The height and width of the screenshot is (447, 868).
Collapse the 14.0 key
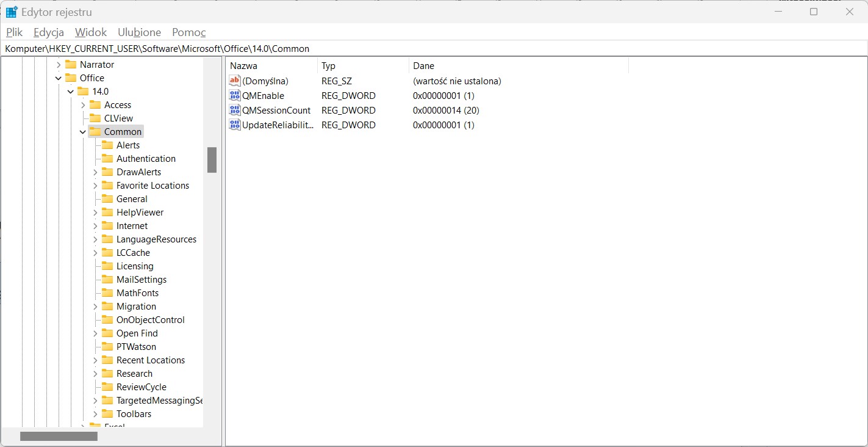pyautogui.click(x=71, y=92)
